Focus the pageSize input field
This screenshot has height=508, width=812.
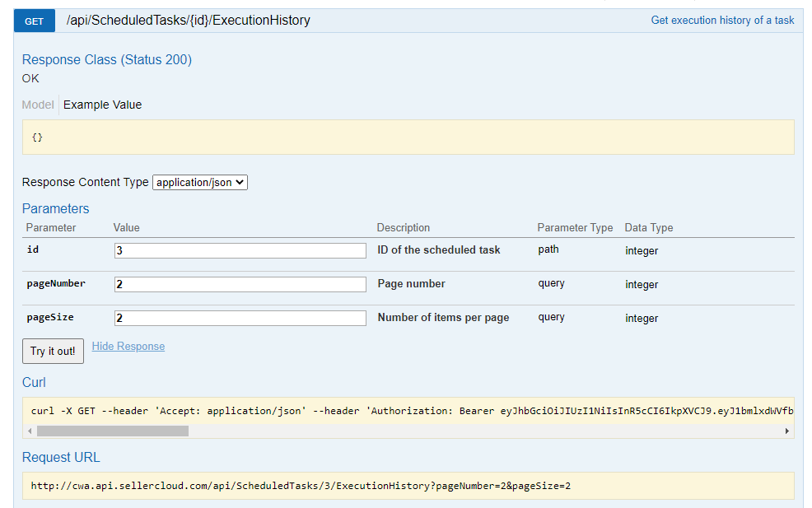(240, 318)
